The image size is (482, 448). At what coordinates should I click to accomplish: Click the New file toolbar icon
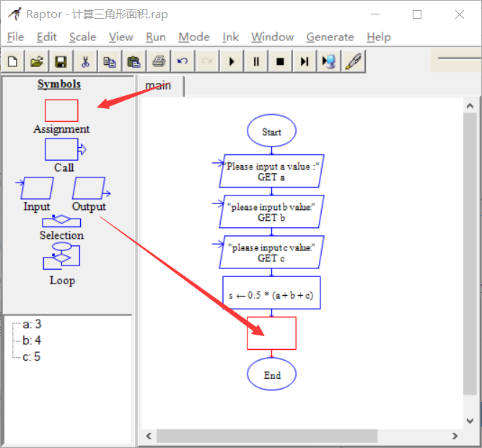click(x=12, y=61)
